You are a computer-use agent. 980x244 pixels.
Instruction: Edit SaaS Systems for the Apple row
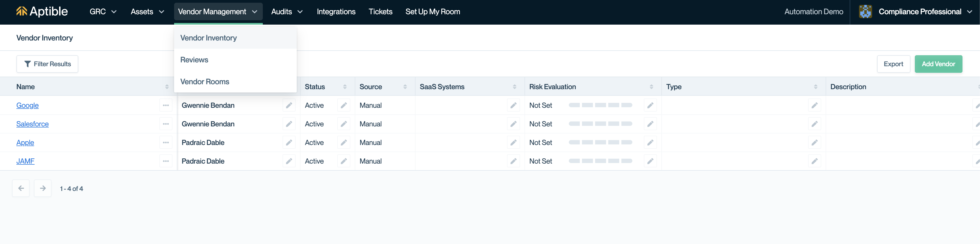[514, 143]
